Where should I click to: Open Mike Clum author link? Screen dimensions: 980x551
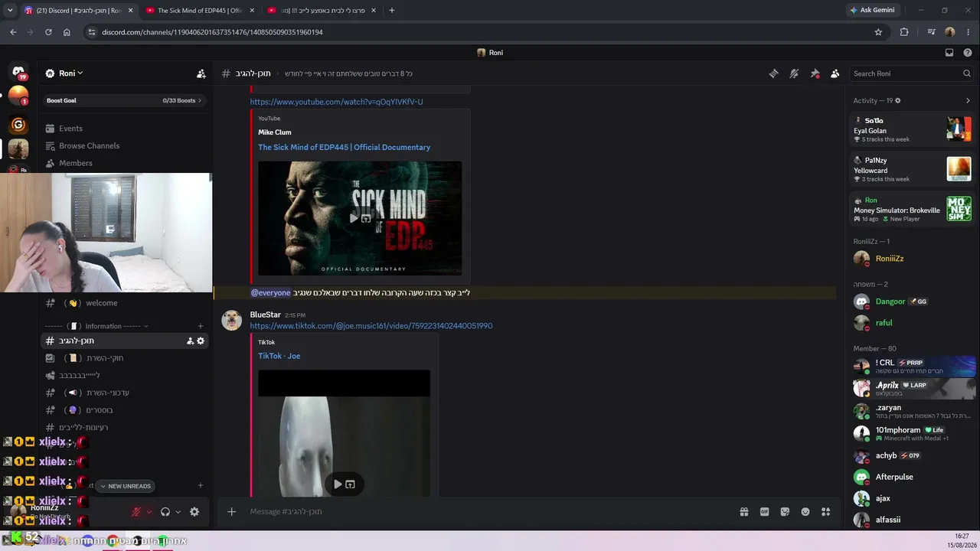pos(275,132)
